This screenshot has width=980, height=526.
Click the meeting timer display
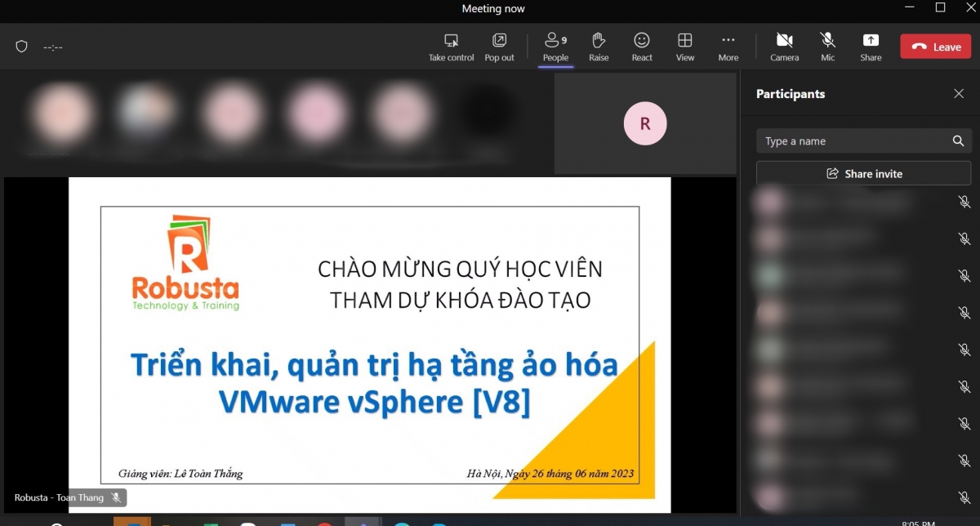tap(53, 47)
